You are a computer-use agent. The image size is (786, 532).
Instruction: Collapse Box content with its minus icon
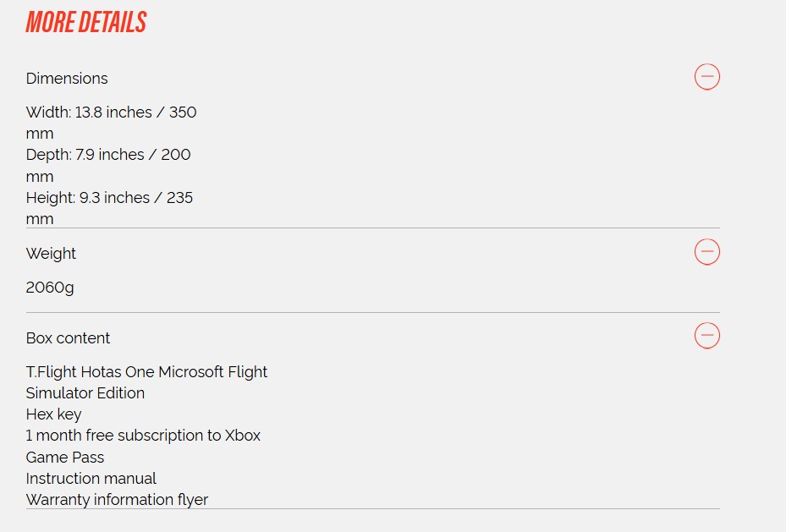(x=706, y=336)
